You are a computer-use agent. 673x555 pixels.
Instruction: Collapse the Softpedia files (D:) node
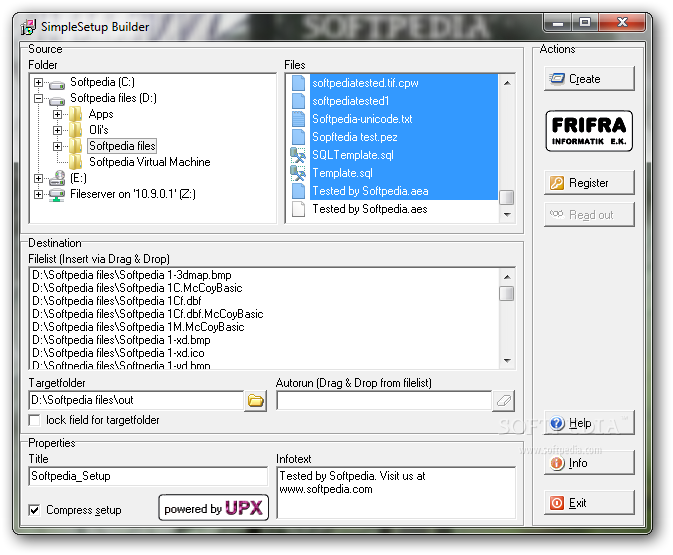(x=39, y=98)
